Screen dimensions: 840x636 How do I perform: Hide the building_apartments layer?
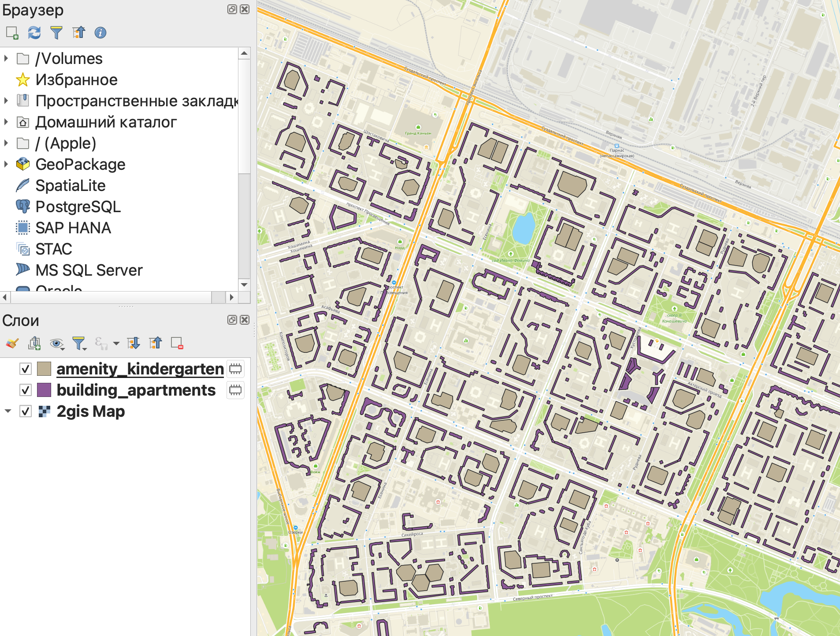point(26,390)
